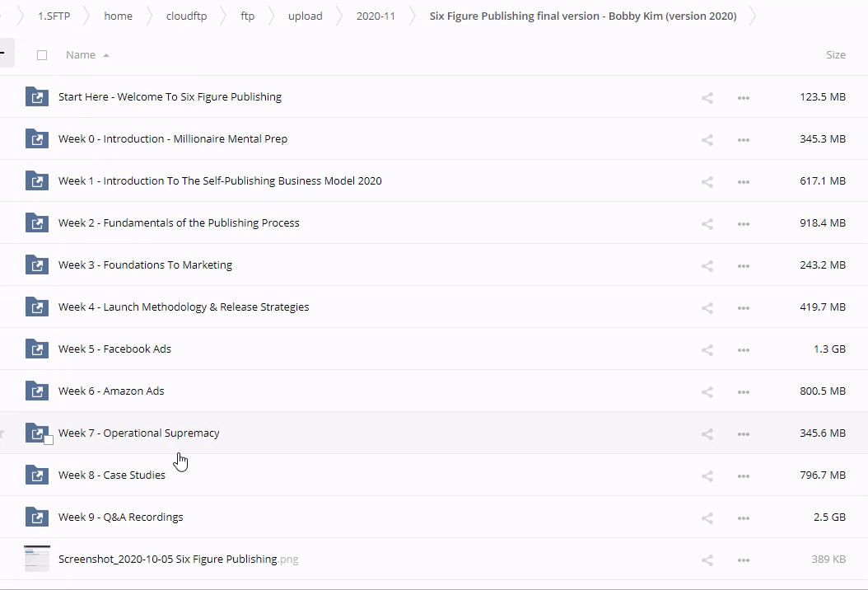The width and height of the screenshot is (868, 590).
Task: Click the Week 6 - Amazon Ads folder icon
Action: 36,391
